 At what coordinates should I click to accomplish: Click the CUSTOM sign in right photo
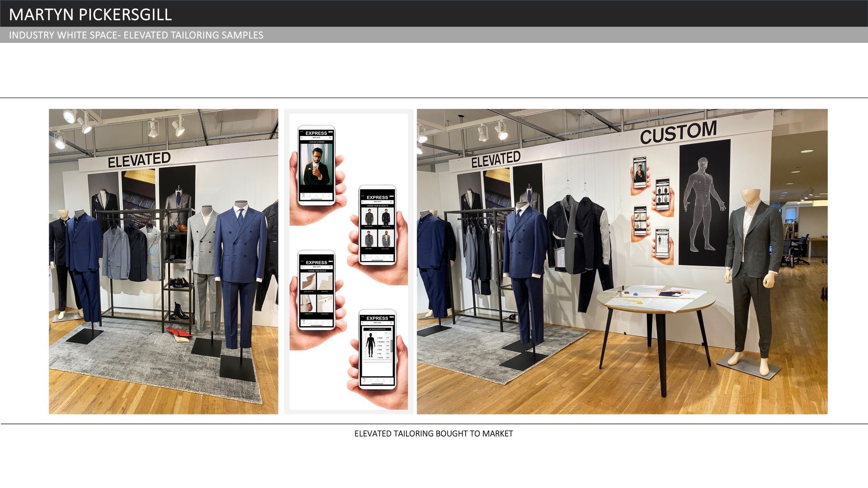pyautogui.click(x=678, y=132)
